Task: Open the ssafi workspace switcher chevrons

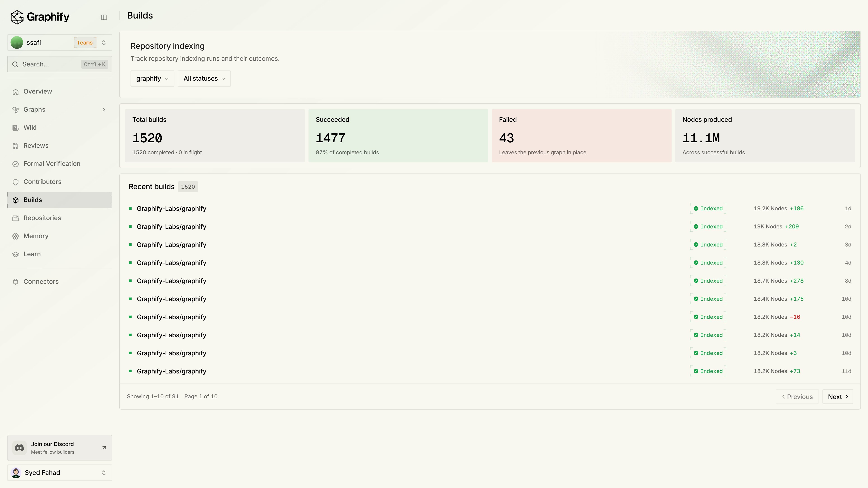Action: point(104,42)
